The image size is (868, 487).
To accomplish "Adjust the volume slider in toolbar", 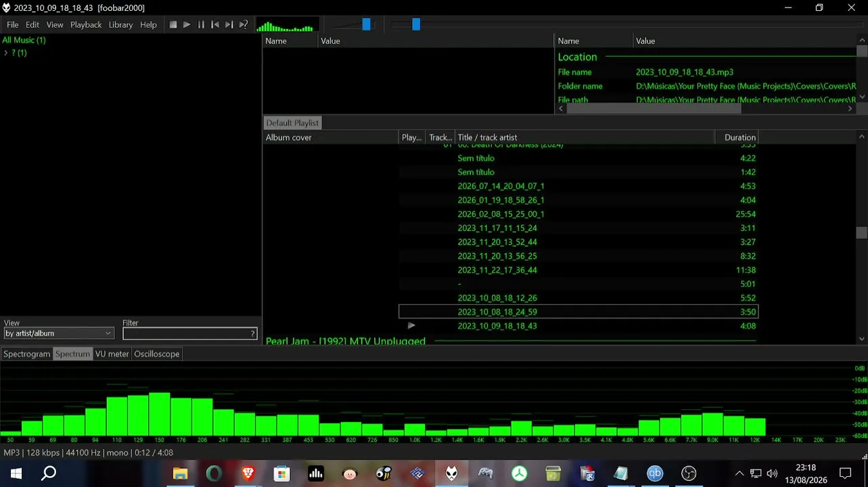I will tap(366, 24).
